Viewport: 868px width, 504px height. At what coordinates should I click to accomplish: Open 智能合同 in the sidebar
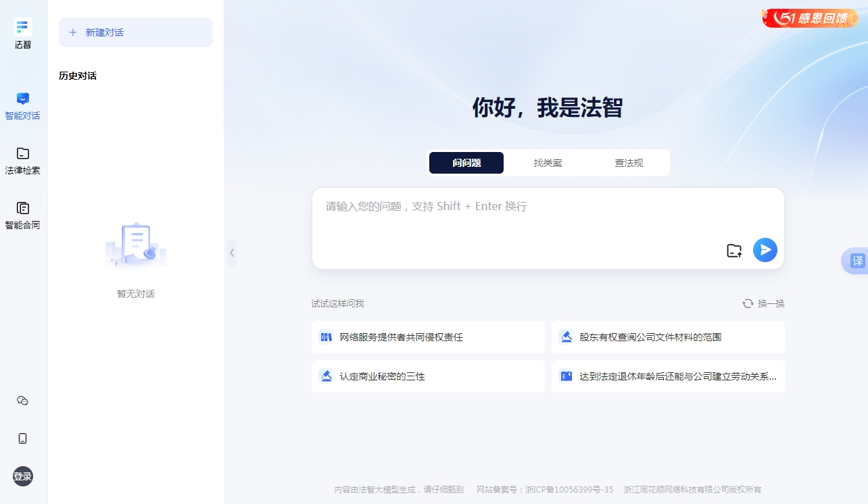[23, 216]
